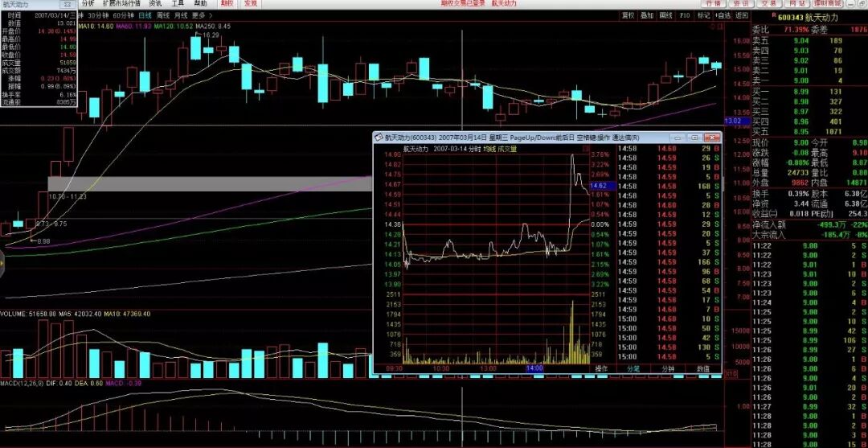Click the 16.29 high price label
This screenshot has height=448, width=868.
pos(211,35)
